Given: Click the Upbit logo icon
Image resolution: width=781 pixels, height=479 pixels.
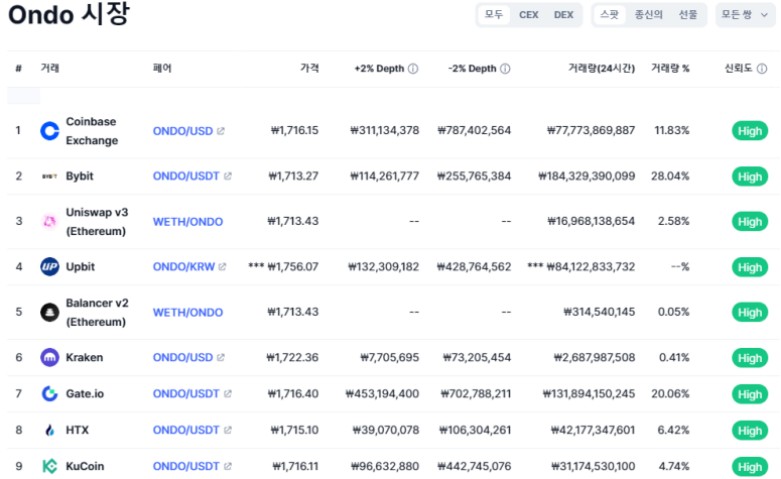Looking at the screenshot, I should (x=49, y=267).
